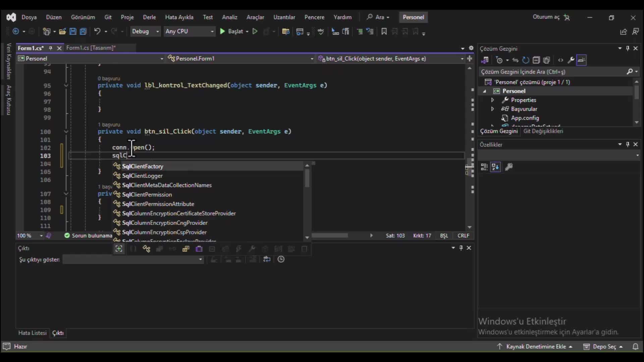This screenshot has width=644, height=362.
Task: Open the Hata Ayıkla menu
Action: click(179, 17)
